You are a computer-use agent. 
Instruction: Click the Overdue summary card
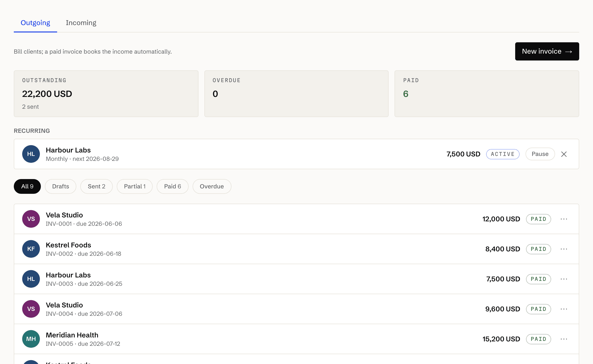[296, 94]
